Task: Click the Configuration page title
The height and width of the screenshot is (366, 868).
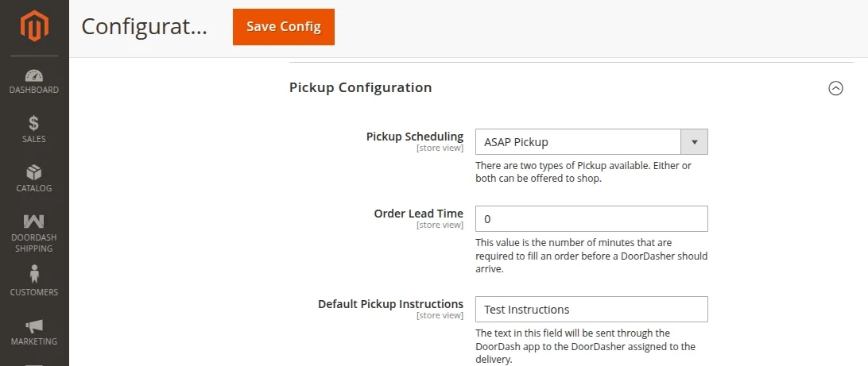Action: [144, 27]
